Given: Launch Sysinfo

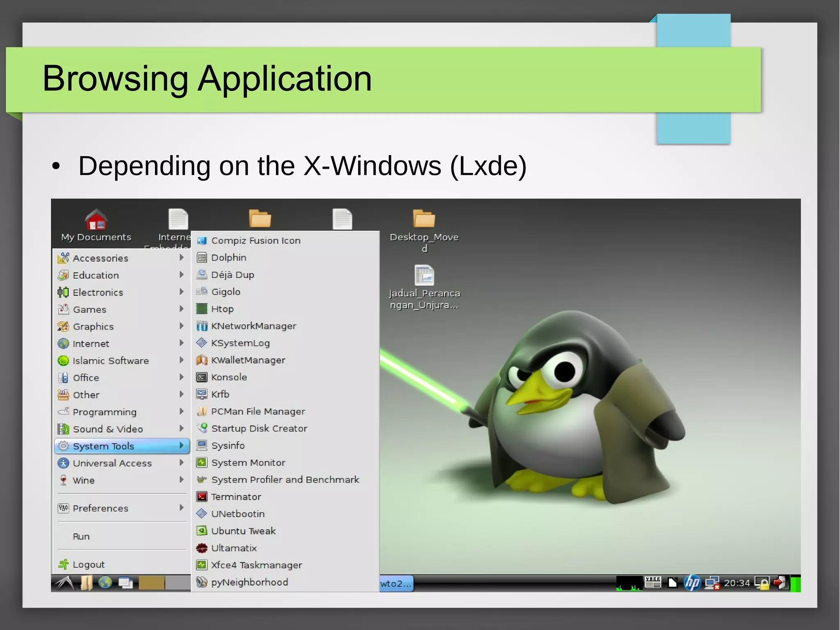Looking at the screenshot, I should 285,445.
